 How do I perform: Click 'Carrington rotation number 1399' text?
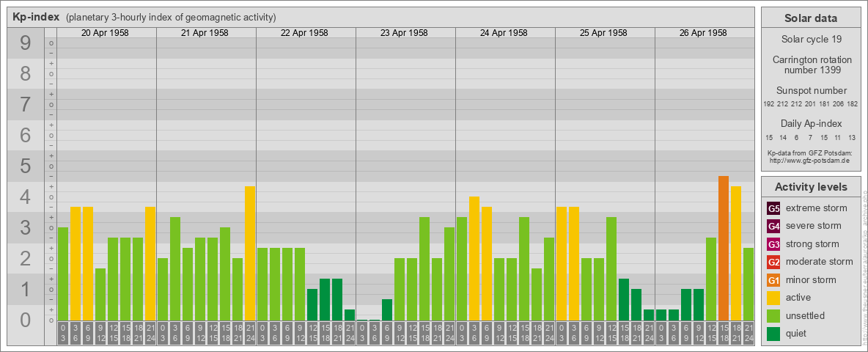pos(811,65)
